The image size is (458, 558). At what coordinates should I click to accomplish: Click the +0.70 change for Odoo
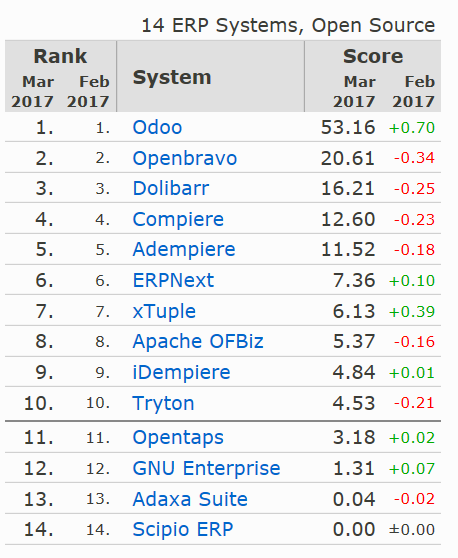[412, 128]
